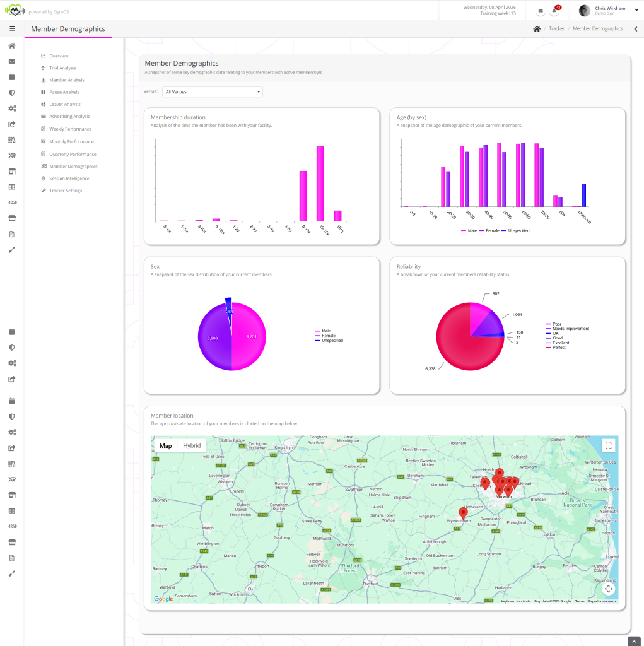644x646 pixels.
Task: Open the Venue dropdown
Action: 212,92
